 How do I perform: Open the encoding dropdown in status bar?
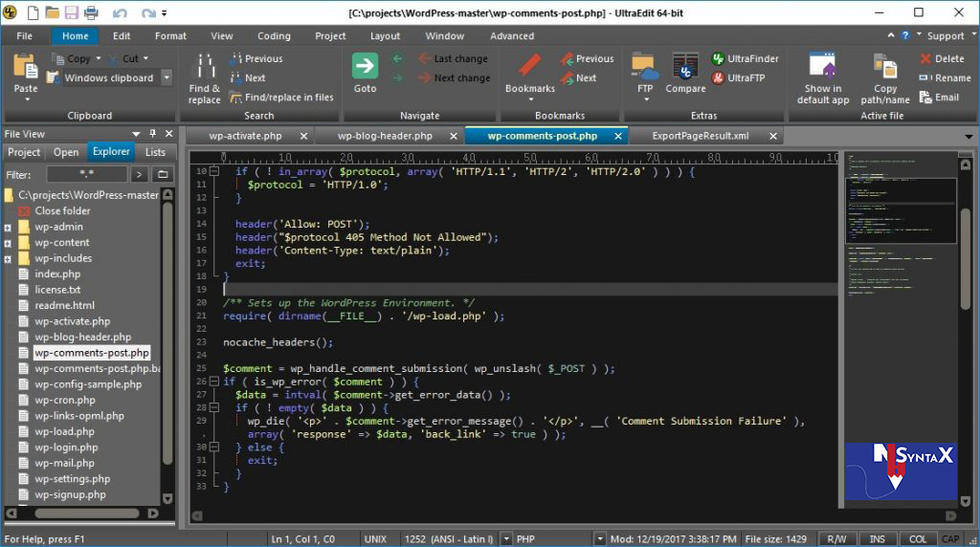[x=506, y=539]
